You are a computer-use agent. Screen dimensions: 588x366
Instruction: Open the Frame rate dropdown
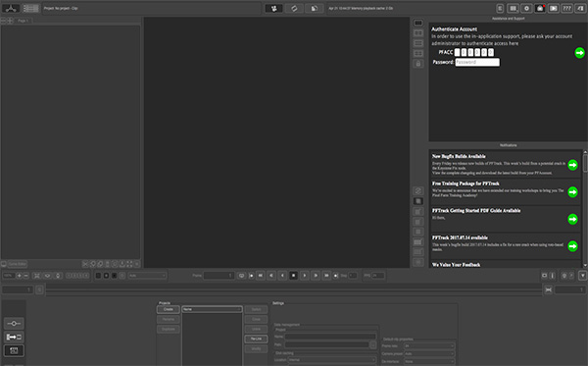[429, 345]
